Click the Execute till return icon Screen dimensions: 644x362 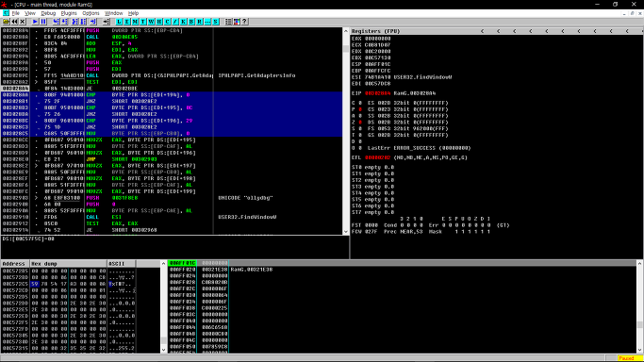tap(93, 22)
